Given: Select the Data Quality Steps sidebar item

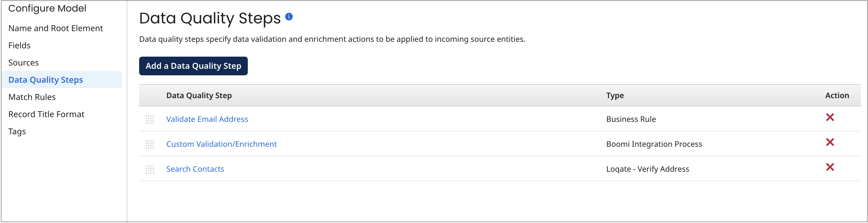Looking at the screenshot, I should click(46, 79).
